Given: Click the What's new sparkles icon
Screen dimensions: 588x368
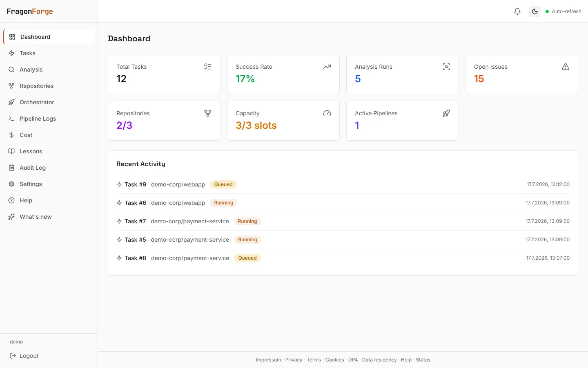Looking at the screenshot, I should 11,217.
